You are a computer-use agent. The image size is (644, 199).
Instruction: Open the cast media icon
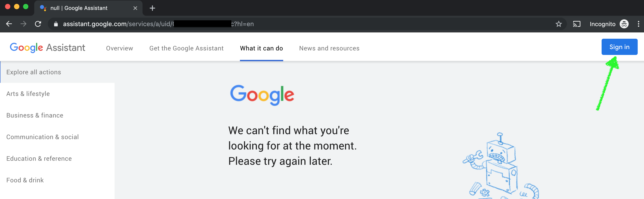point(577,24)
